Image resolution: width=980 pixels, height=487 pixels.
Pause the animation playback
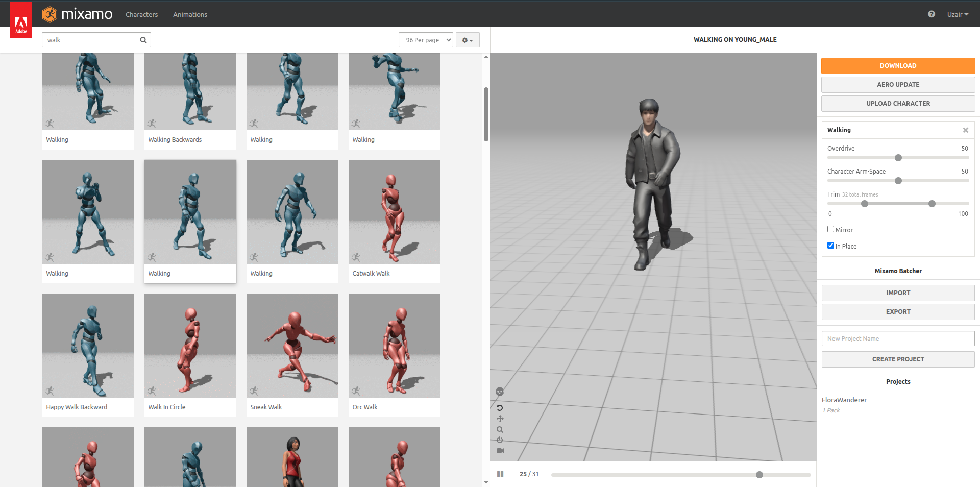(500, 474)
